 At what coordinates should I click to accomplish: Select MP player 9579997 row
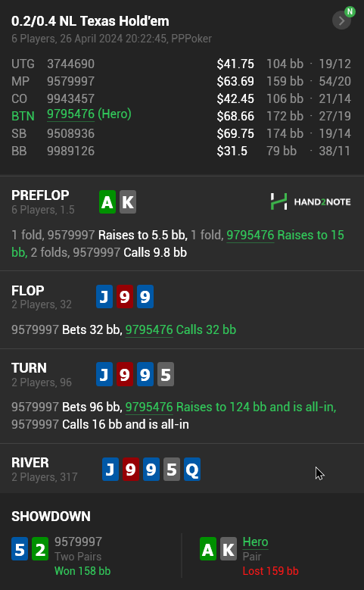pos(182,81)
